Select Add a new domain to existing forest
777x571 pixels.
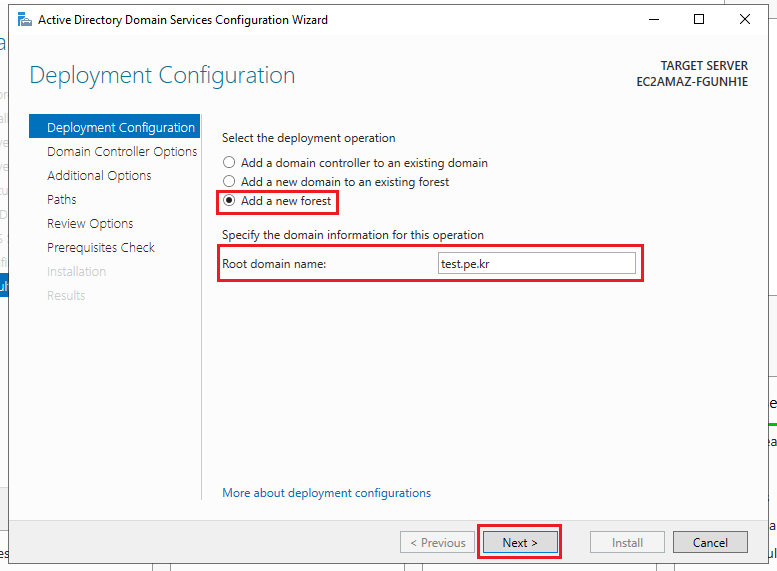click(335, 182)
